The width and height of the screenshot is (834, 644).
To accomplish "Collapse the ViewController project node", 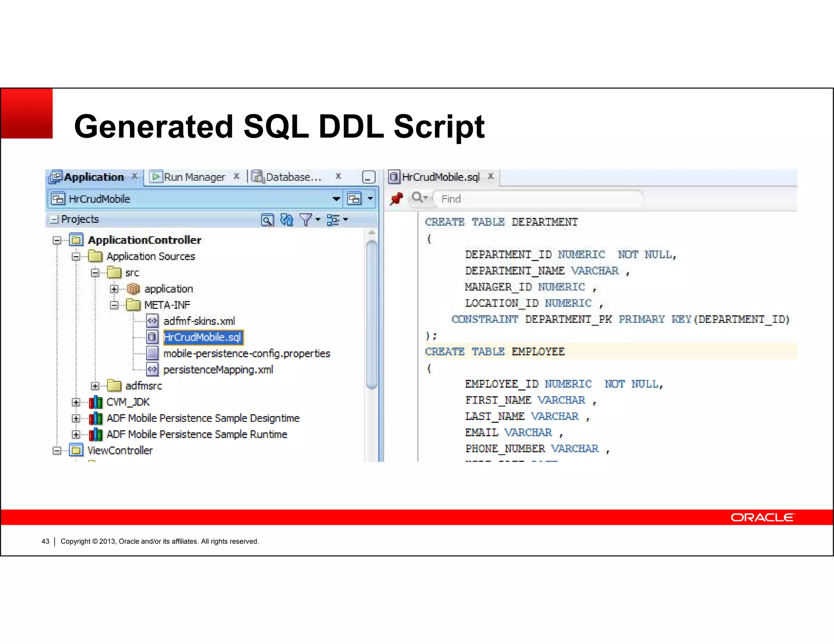I will click(57, 451).
